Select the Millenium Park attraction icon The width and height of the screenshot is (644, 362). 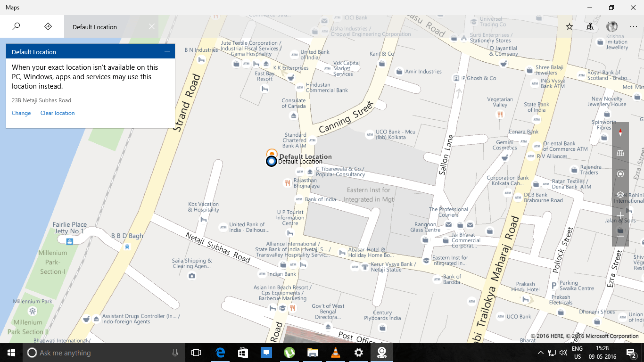32,311
